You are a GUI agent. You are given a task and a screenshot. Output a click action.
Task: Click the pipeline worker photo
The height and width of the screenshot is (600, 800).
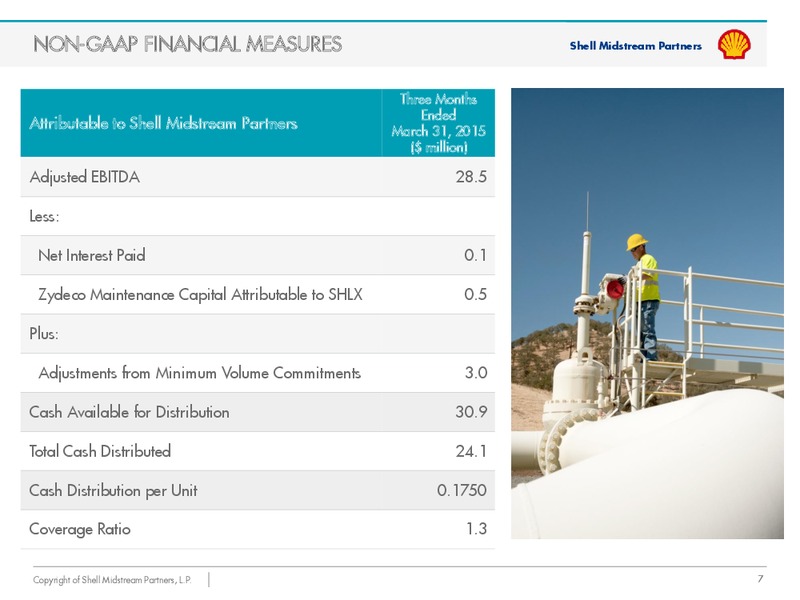647,313
